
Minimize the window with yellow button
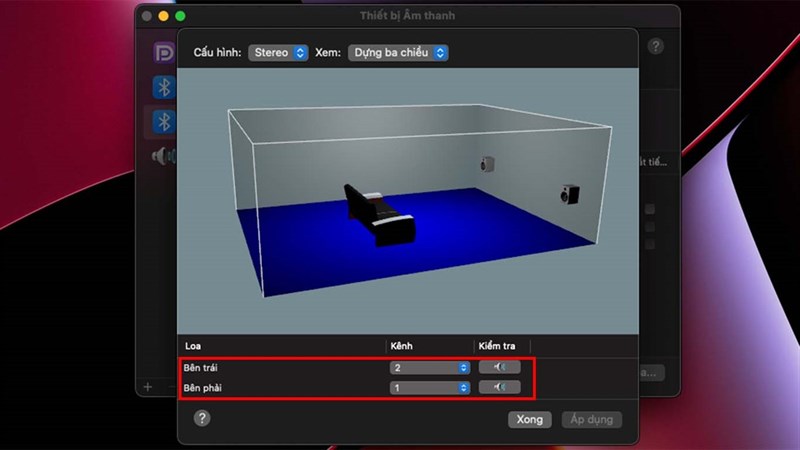163,16
